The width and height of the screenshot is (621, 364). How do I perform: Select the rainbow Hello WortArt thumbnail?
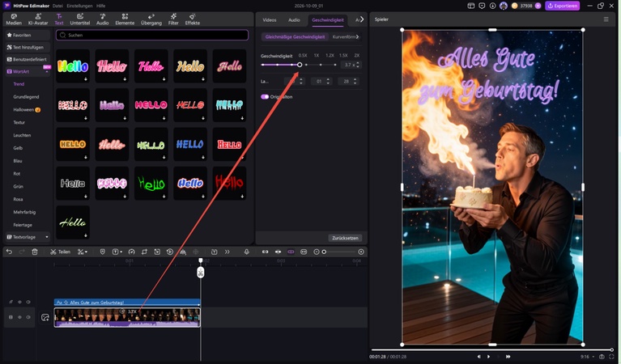point(73,66)
